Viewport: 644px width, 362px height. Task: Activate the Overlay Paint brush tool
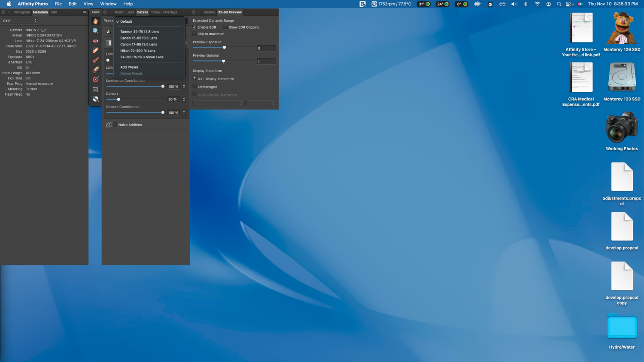coord(95,60)
